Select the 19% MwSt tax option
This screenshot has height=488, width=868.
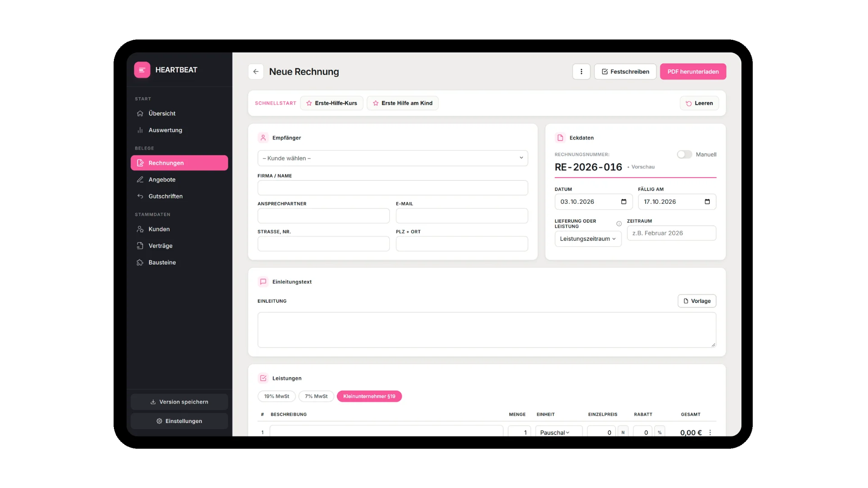277,396
